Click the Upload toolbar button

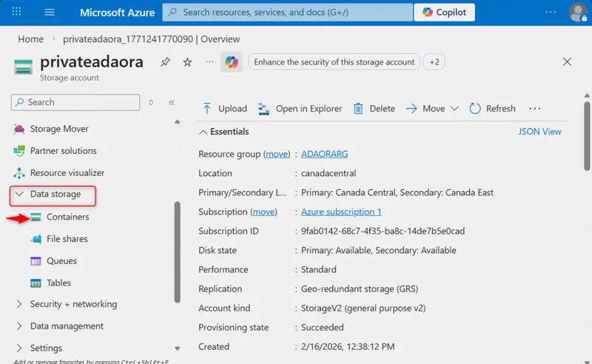click(x=225, y=108)
